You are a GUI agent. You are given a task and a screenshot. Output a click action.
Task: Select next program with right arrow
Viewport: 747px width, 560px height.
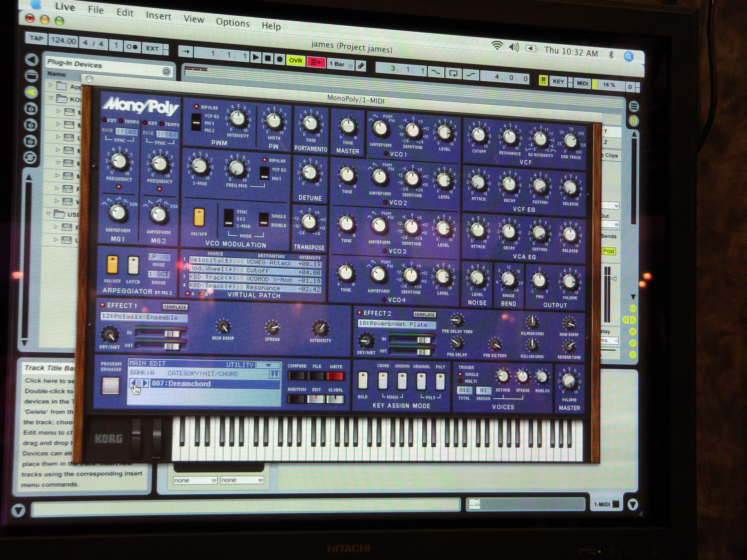click(x=144, y=383)
